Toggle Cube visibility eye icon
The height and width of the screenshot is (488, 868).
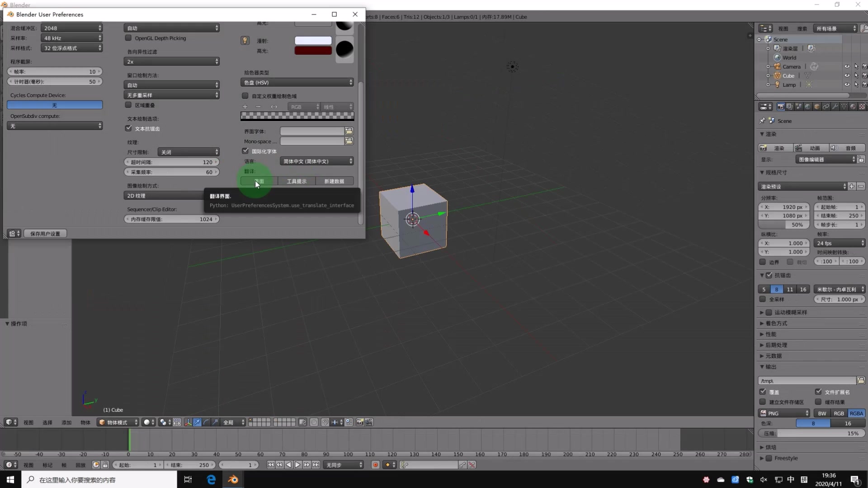pos(847,75)
